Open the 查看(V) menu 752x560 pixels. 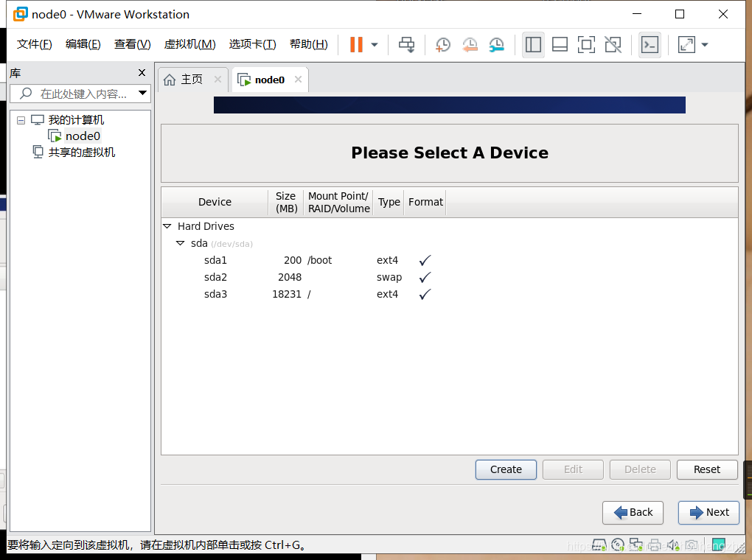coord(133,44)
